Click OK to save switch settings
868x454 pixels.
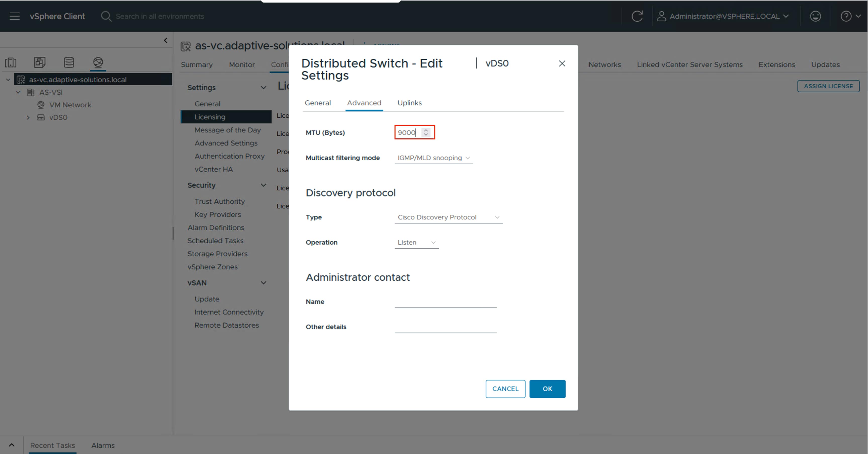[x=547, y=389]
